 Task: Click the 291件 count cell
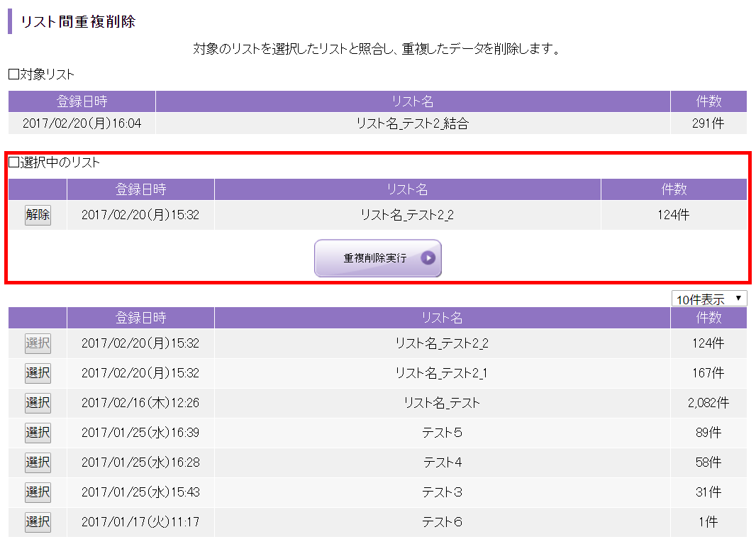(708, 123)
